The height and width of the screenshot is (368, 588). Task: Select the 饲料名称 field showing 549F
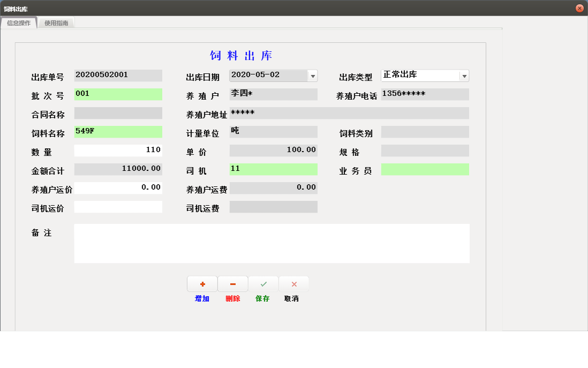pos(118,132)
